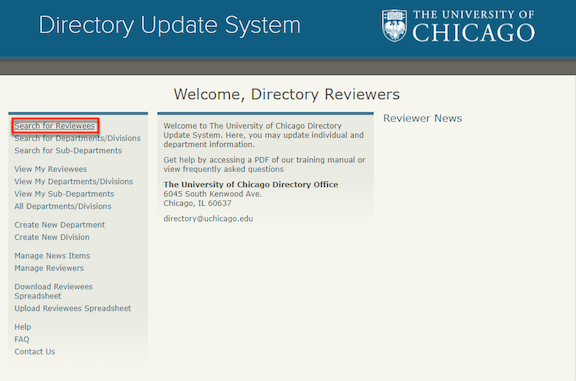The width and height of the screenshot is (576, 381).
Task: Click Contact Us in sidebar
Action: pyautogui.click(x=35, y=352)
